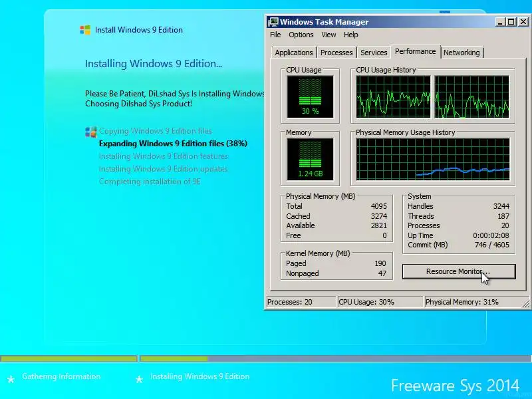Click the 'Kernel Memory (MB)' group label
The width and height of the screenshot is (532, 399).
click(x=318, y=253)
